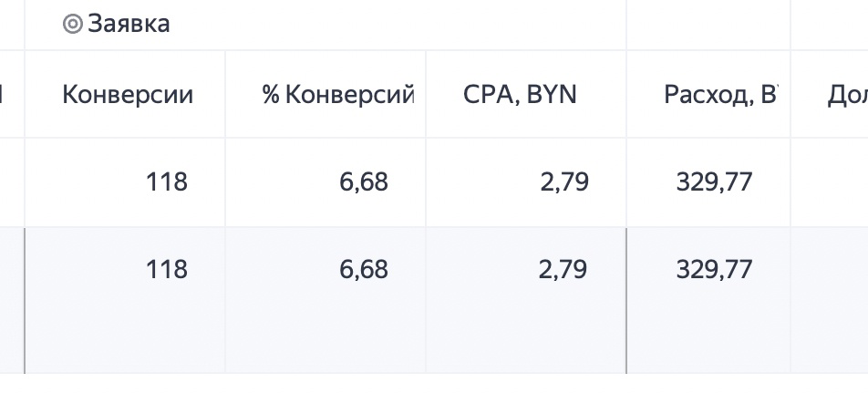Image resolution: width=868 pixels, height=394 pixels.
Task: Click 329,77 spend in the shaded totals row
Action: (714, 270)
